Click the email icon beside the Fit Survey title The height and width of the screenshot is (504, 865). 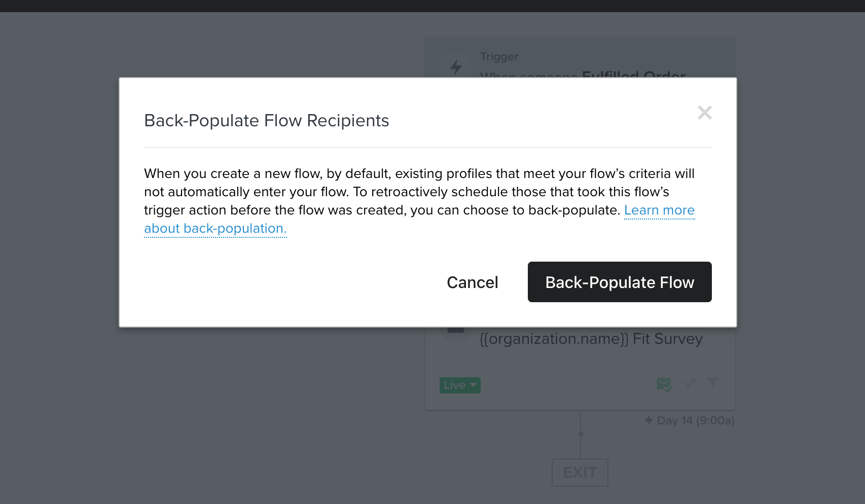click(456, 329)
